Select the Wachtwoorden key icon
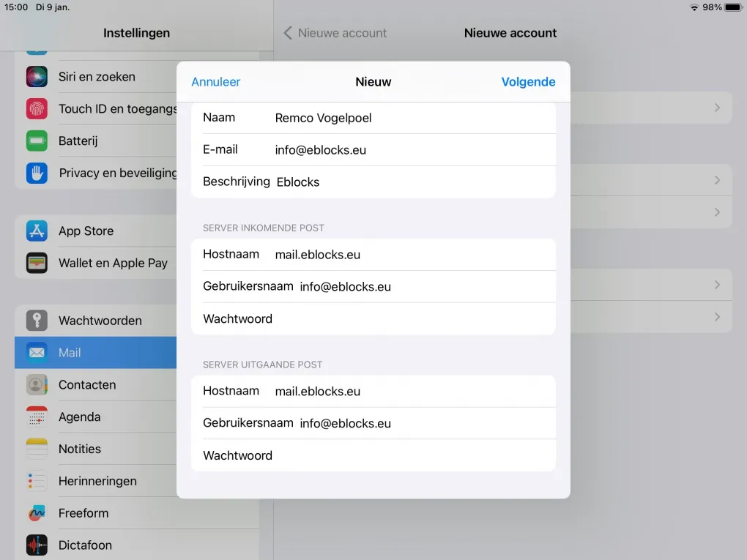The height and width of the screenshot is (560, 747). pos(37,321)
